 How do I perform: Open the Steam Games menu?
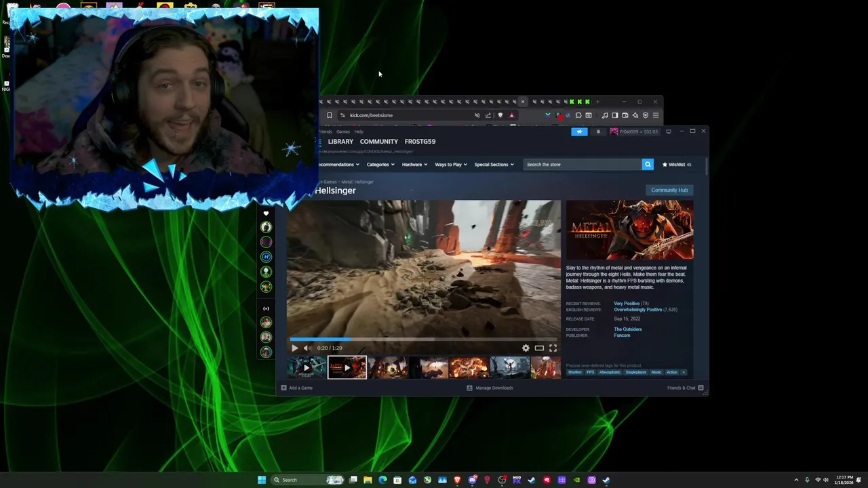click(x=343, y=131)
